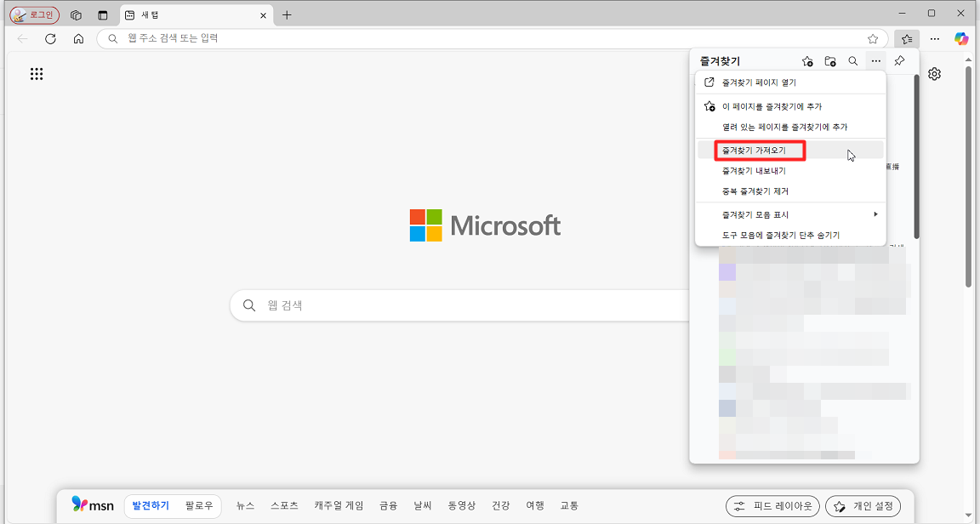This screenshot has width=980, height=524.
Task: Open the 교통 category
Action: pos(569,505)
